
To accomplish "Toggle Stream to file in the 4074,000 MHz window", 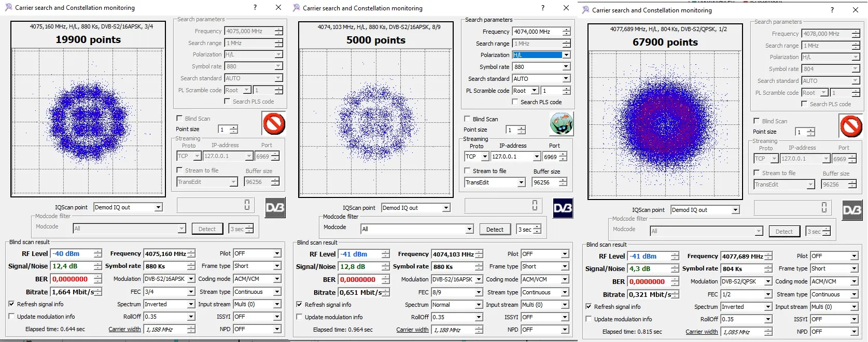I will (x=468, y=171).
